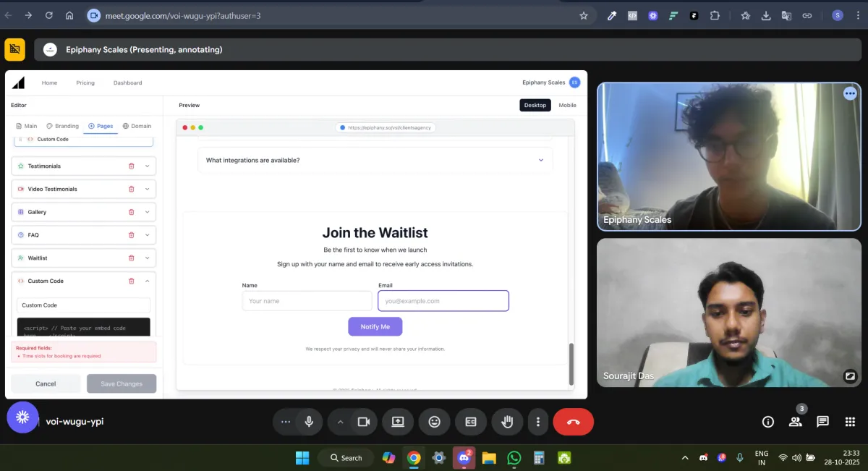
Task: Switch the preview to Desktop view
Action: [x=535, y=105]
